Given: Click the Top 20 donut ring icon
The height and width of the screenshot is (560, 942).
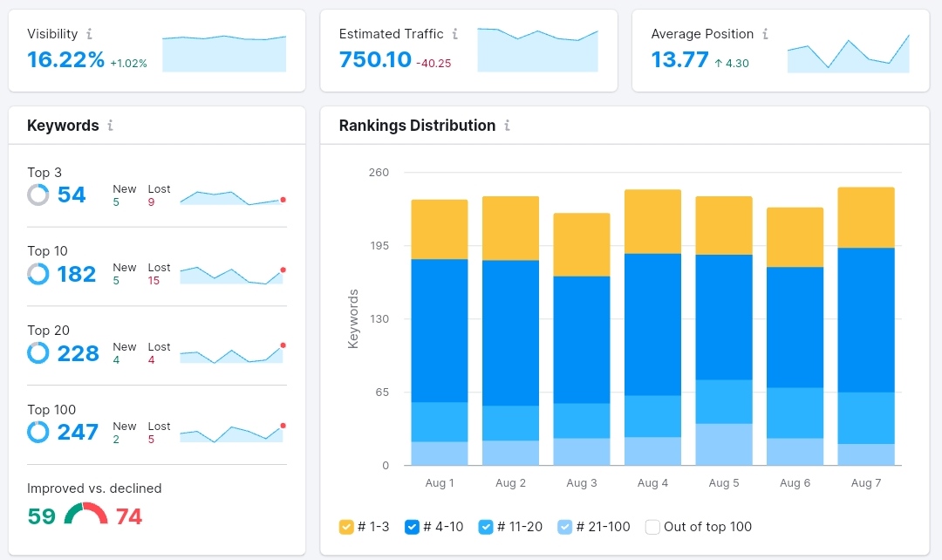Looking at the screenshot, I should coord(38,353).
